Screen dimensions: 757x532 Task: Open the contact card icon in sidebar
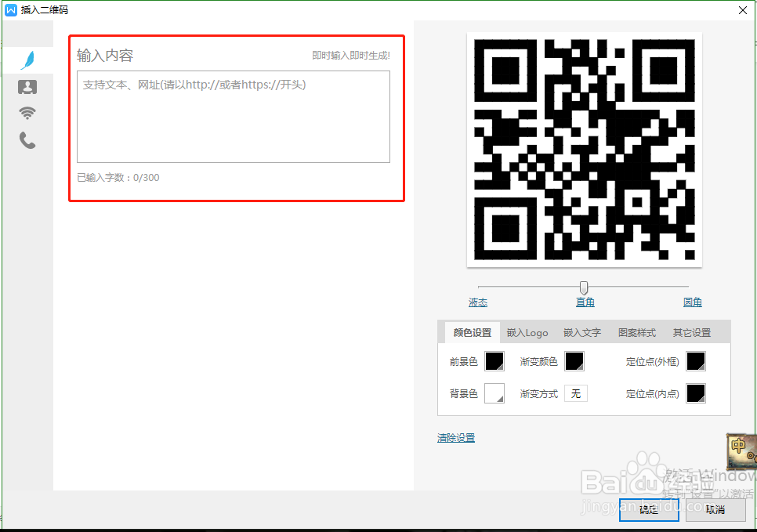tap(27, 87)
